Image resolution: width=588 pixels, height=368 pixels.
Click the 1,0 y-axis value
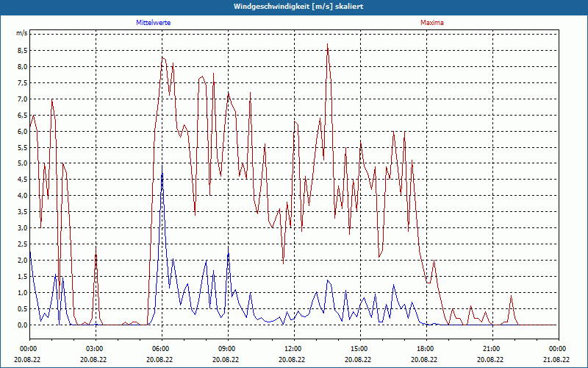pos(21,293)
